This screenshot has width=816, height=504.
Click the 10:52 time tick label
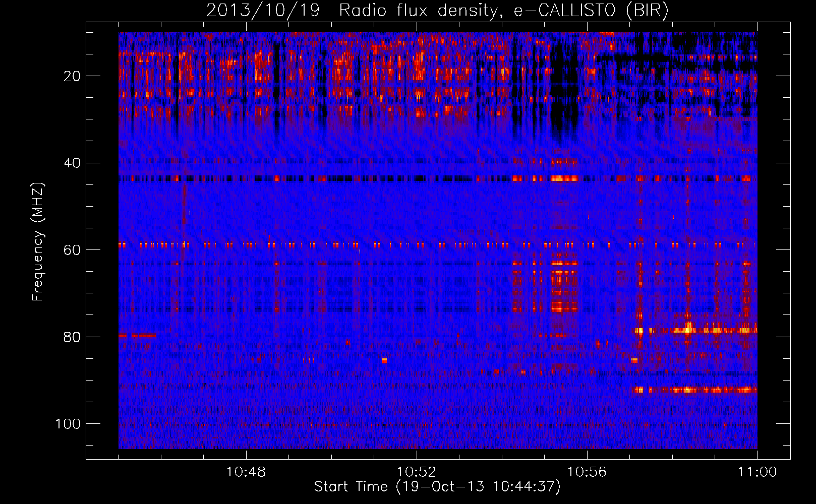pos(417,472)
